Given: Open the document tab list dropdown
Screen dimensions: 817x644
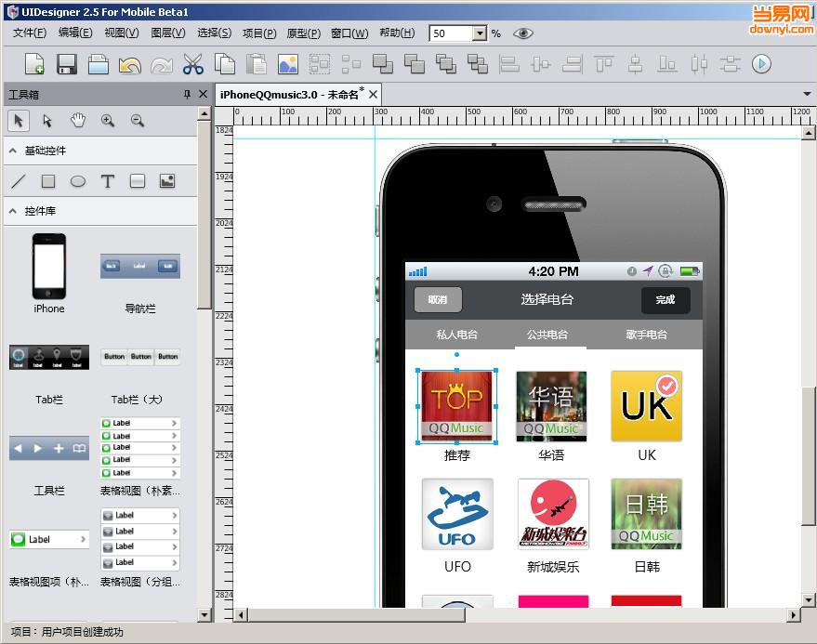Looking at the screenshot, I should [807, 94].
